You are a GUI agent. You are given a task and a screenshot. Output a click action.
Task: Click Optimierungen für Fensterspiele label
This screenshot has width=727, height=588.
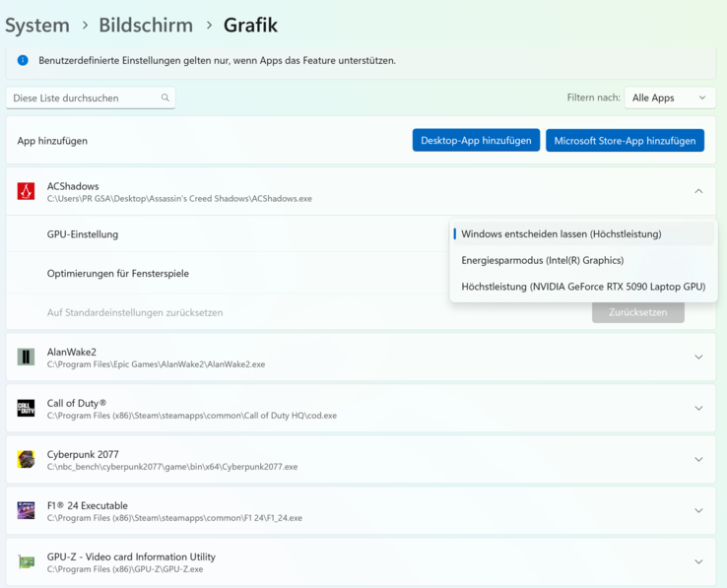(118, 273)
